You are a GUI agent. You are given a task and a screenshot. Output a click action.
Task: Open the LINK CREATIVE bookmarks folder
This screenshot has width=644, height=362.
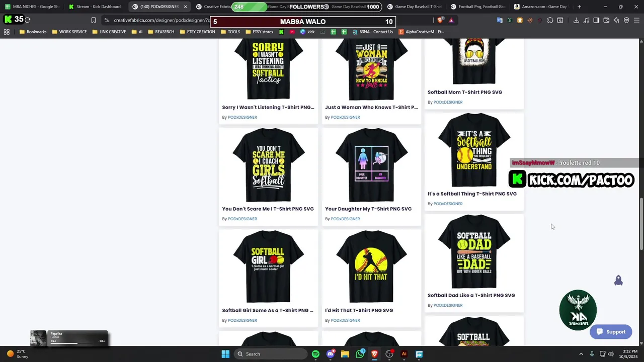(109, 32)
